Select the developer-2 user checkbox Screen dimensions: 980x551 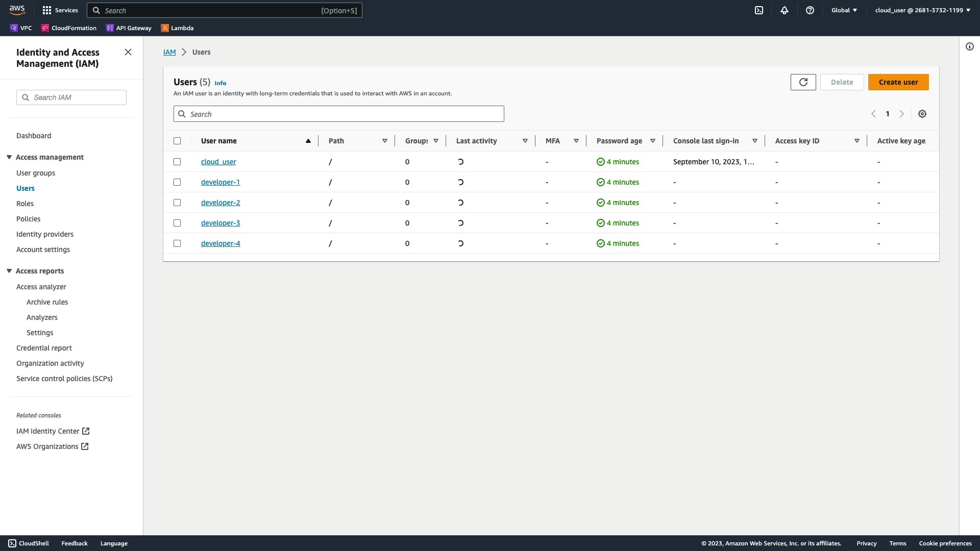tap(177, 203)
